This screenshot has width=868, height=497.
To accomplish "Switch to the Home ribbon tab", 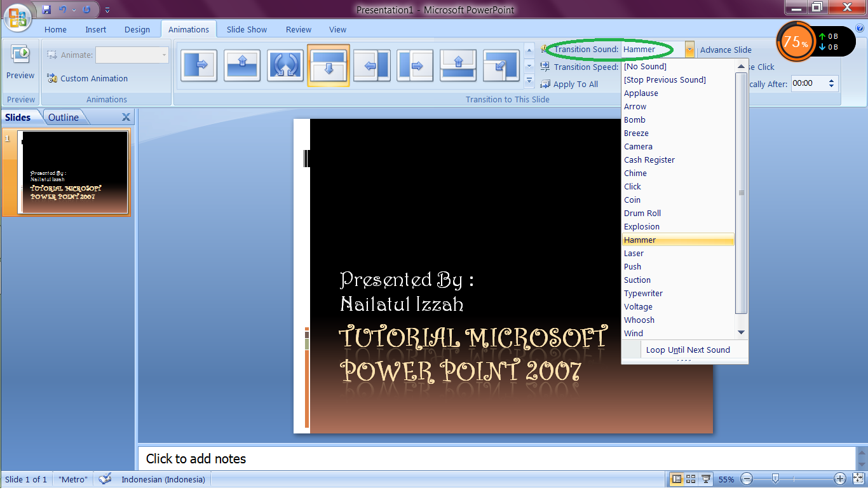I will [55, 29].
